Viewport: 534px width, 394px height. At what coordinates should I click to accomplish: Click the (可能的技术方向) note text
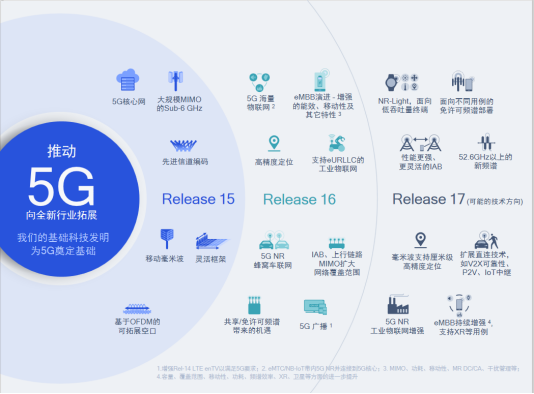point(494,202)
